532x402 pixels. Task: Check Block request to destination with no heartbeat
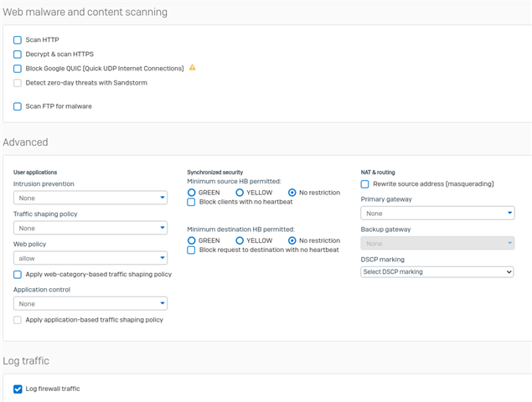click(x=191, y=250)
